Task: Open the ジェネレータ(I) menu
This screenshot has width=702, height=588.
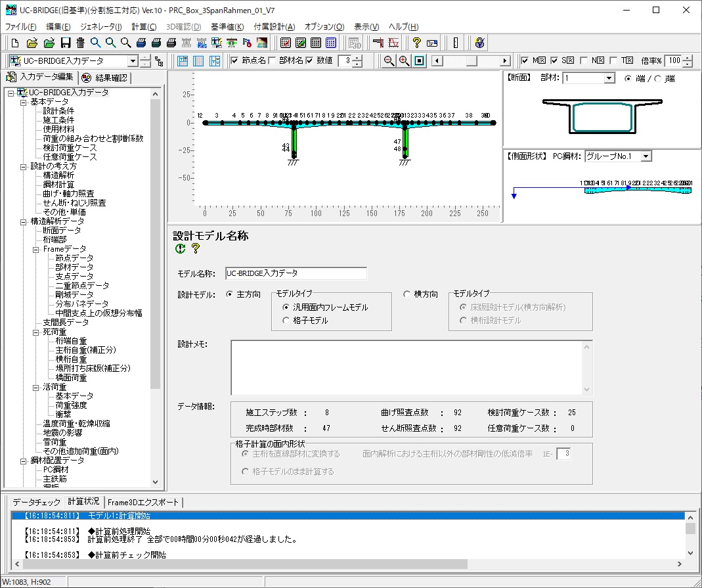Action: coord(100,27)
